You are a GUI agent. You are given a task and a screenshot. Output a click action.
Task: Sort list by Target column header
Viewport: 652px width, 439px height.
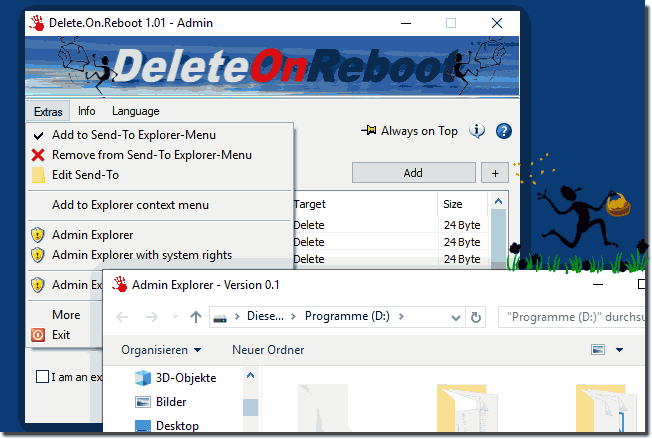(365, 204)
